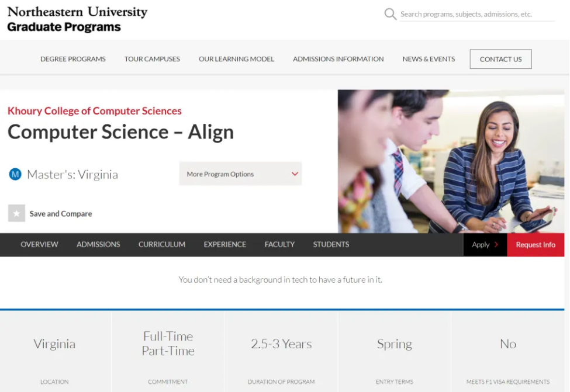570x392 pixels.
Task: Expand the More Program Options dropdown
Action: pyautogui.click(x=240, y=174)
